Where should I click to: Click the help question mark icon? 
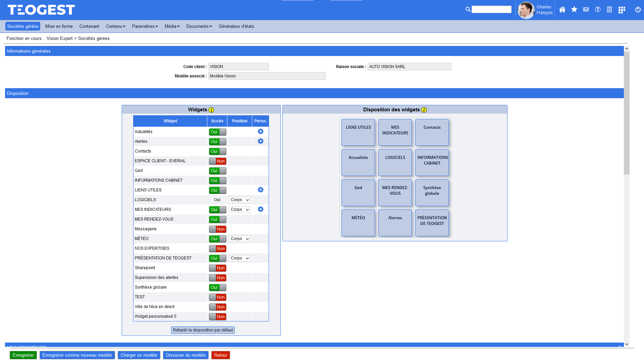tap(598, 10)
